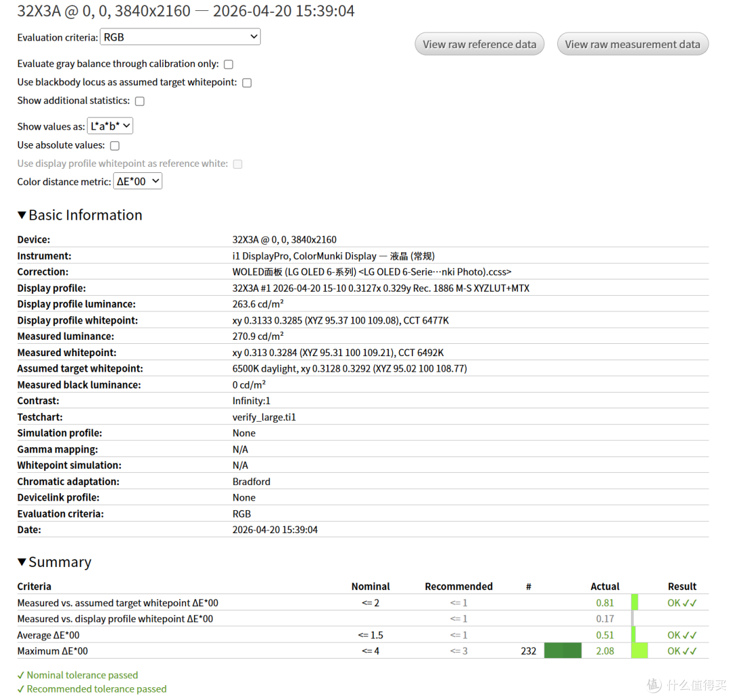Collapse the Summary section
Viewport: 733px width, 700px height.
[x=54, y=562]
